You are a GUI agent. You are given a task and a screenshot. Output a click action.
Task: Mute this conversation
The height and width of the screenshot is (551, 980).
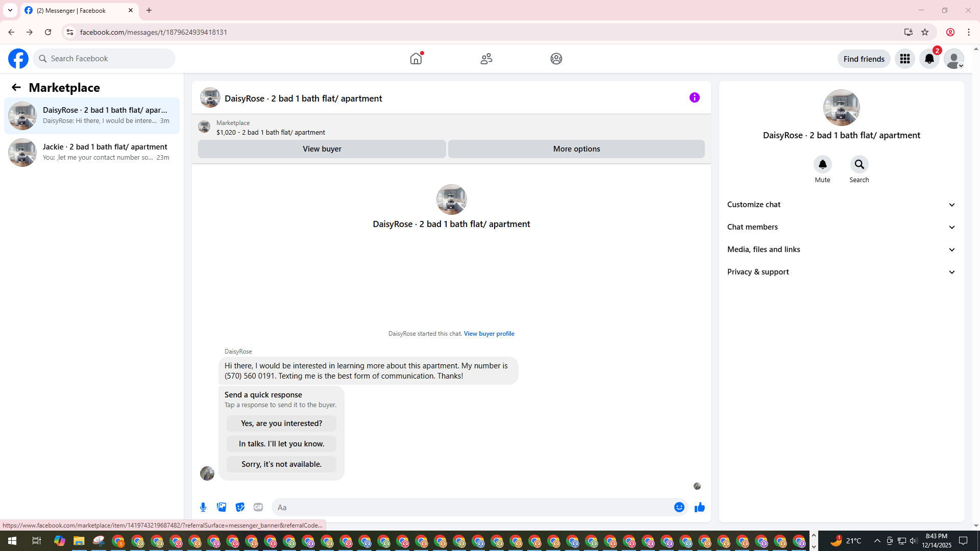(x=822, y=165)
